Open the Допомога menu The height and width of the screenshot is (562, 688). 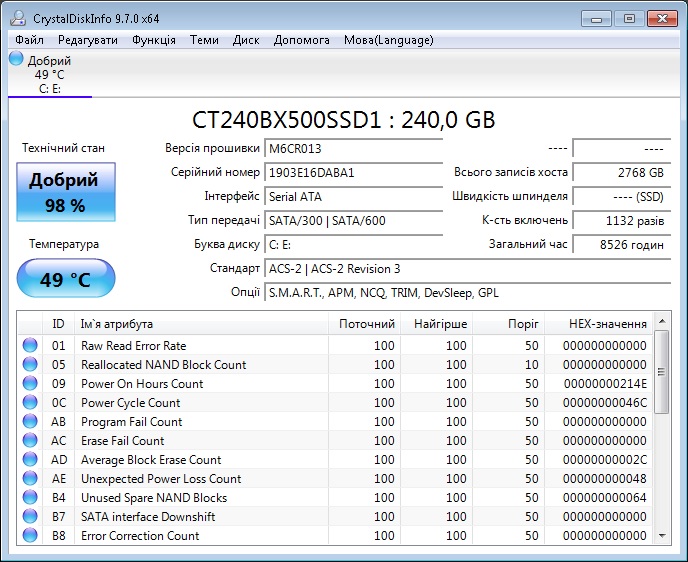coord(301,40)
